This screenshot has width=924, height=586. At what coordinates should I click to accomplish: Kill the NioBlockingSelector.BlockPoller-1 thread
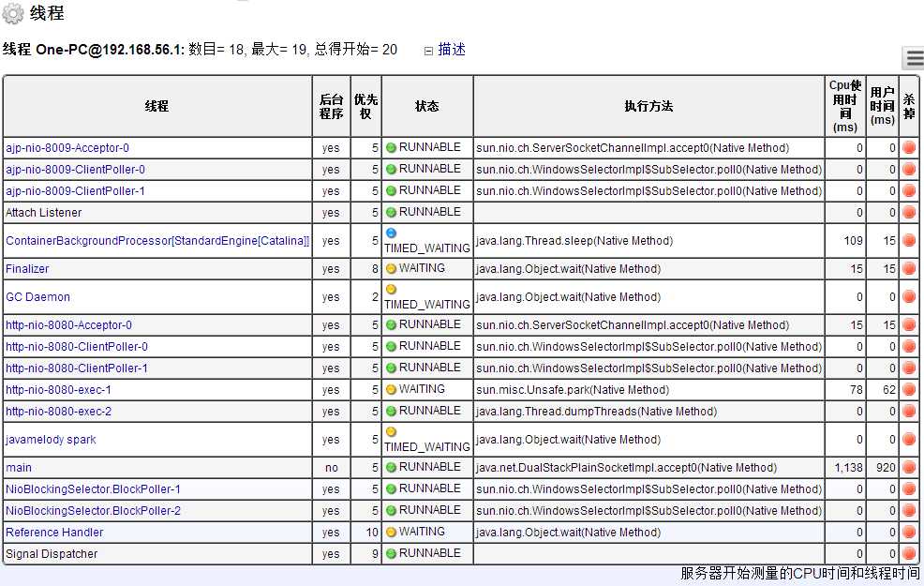pyautogui.click(x=909, y=489)
